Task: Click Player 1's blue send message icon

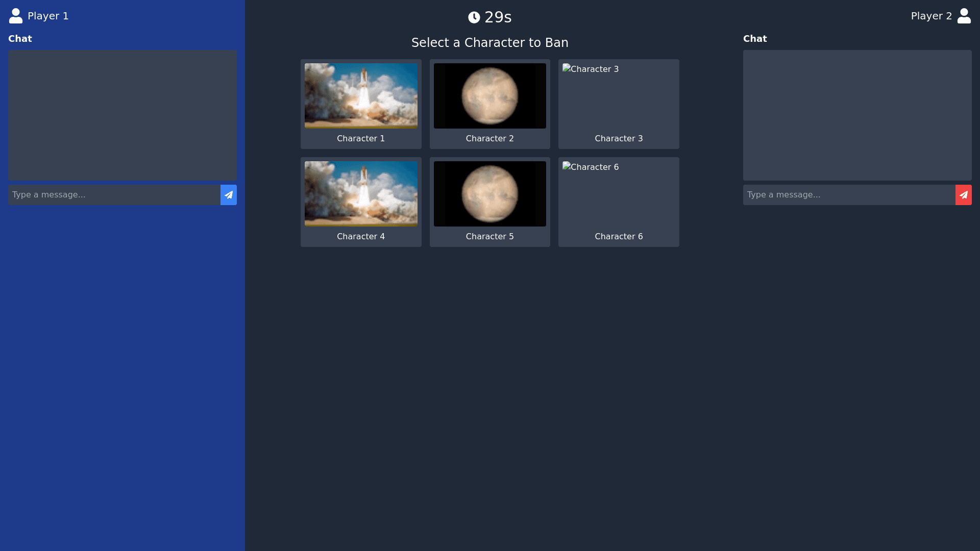Action: pyautogui.click(x=228, y=195)
